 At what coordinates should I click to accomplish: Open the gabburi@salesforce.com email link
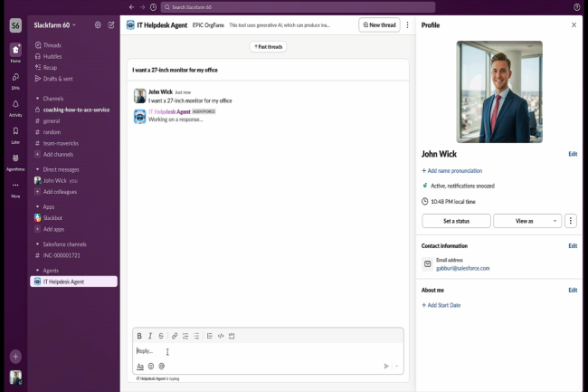click(x=462, y=268)
